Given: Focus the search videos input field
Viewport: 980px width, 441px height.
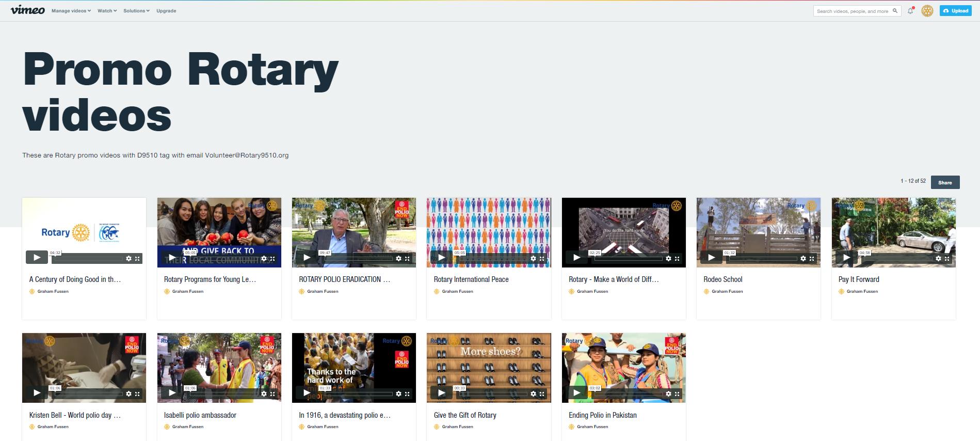Looking at the screenshot, I should [852, 11].
